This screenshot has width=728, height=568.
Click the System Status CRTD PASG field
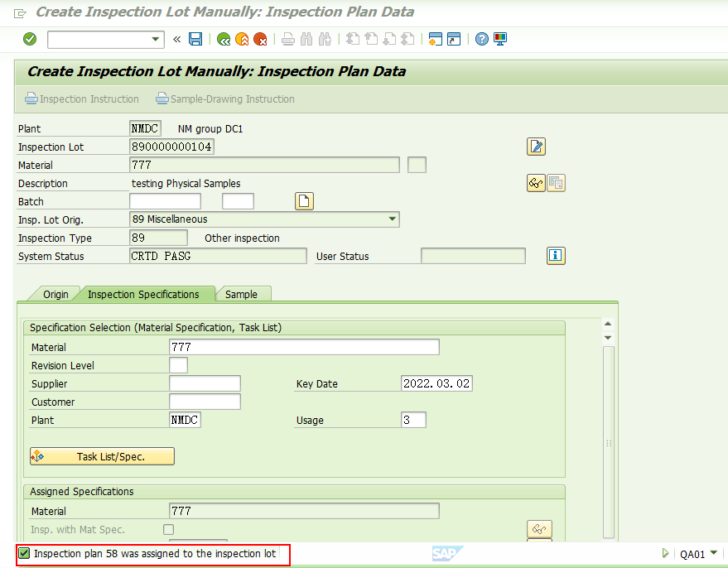(x=218, y=256)
